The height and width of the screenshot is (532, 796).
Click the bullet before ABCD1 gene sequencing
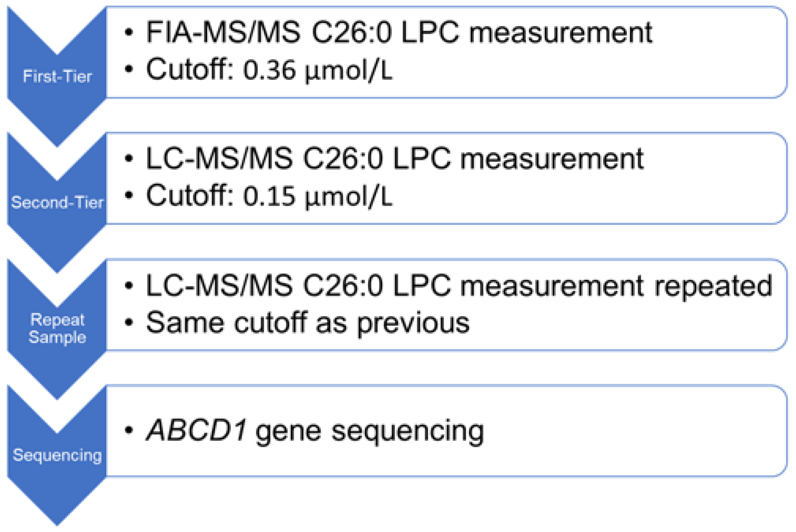click(129, 430)
